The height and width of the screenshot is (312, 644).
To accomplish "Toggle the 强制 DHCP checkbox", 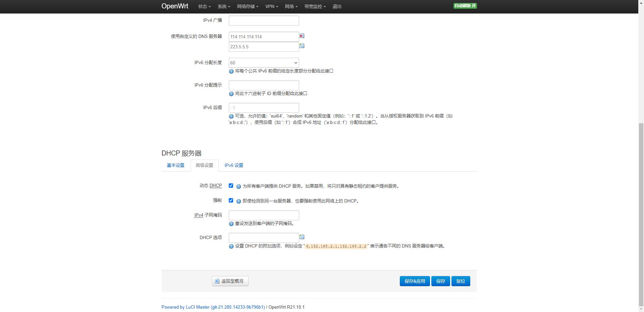I will [x=231, y=200].
